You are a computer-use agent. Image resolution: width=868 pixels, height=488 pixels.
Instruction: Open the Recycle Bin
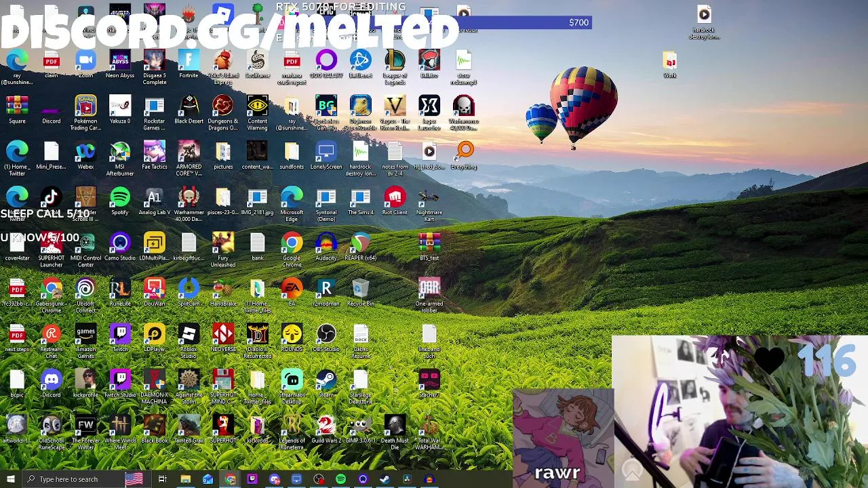point(361,291)
